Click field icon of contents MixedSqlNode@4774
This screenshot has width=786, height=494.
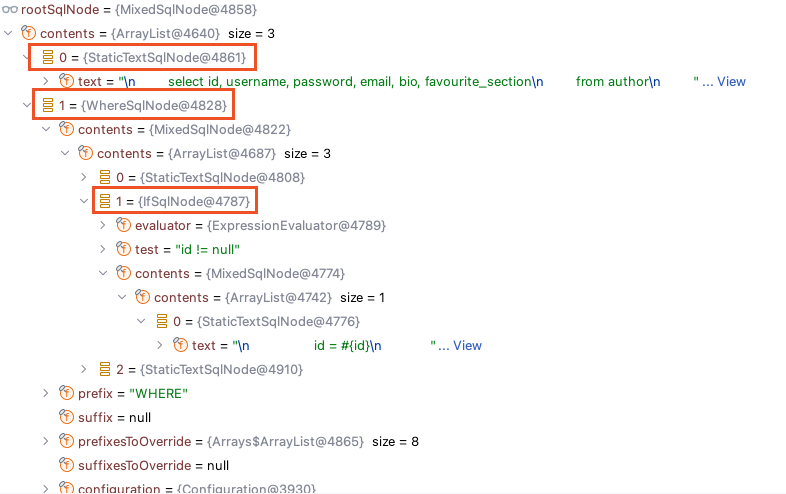point(124,273)
